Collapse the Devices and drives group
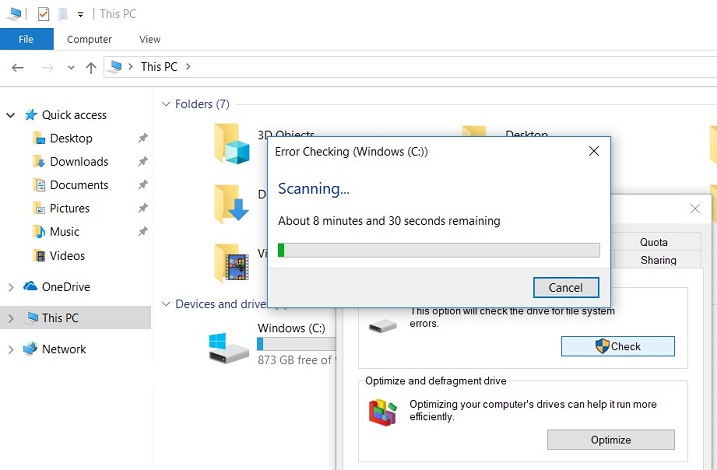The height and width of the screenshot is (470, 717). (166, 304)
